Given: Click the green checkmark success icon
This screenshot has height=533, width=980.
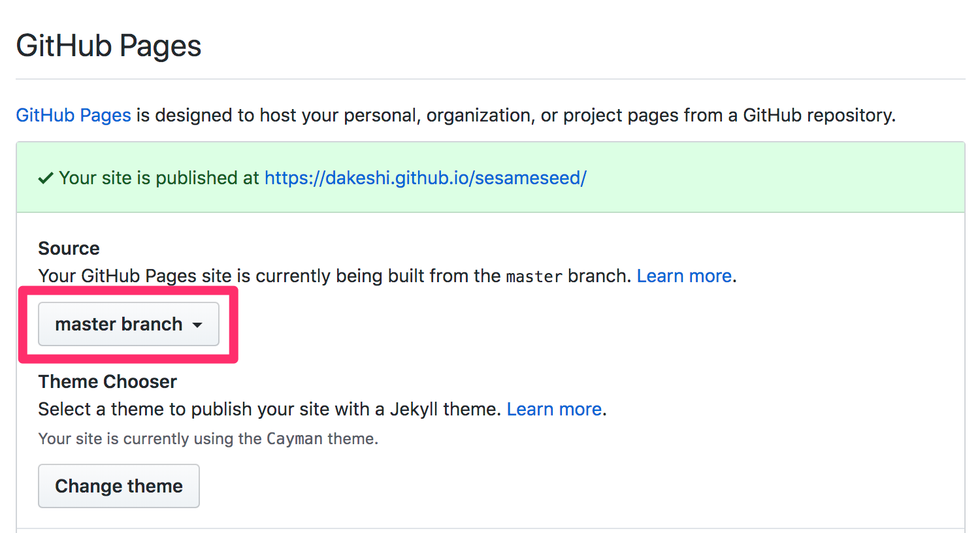Looking at the screenshot, I should pos(45,178).
